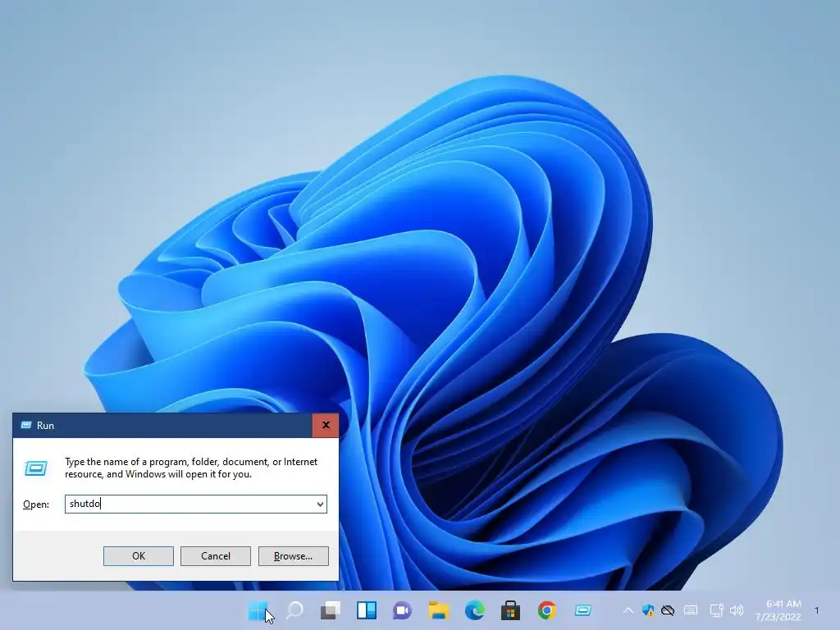Open Microsoft Store from taskbar
This screenshot has width=840, height=630.
pyautogui.click(x=510, y=610)
